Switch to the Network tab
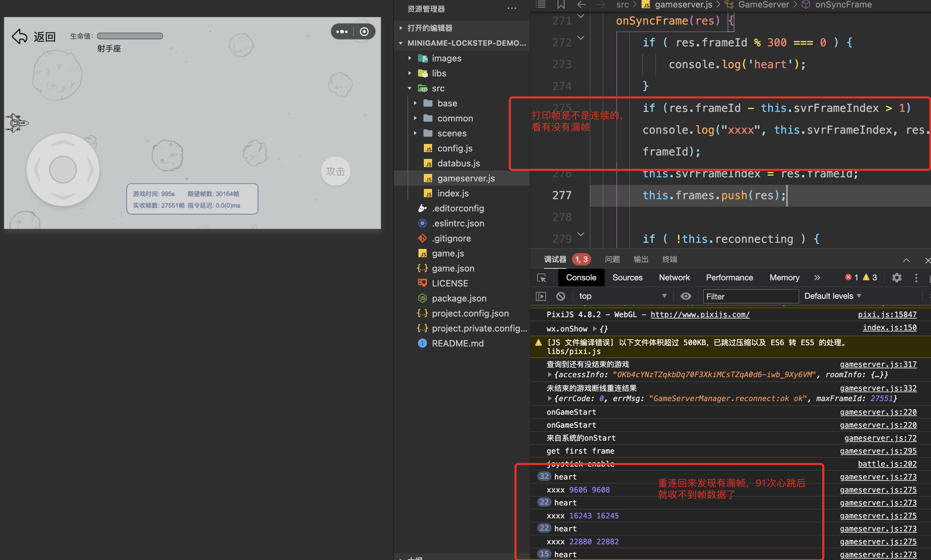Screen dimensions: 931x560 (x=674, y=278)
